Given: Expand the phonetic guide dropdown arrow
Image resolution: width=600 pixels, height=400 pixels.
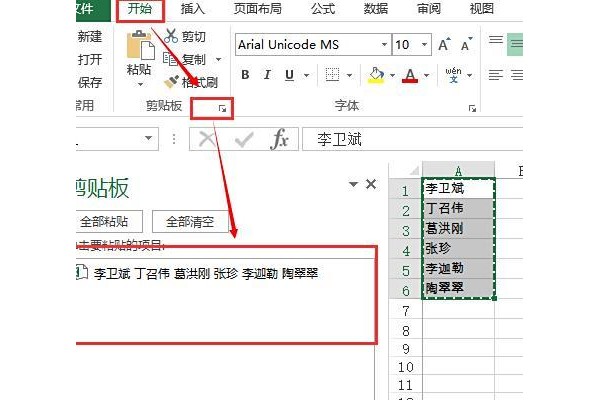Looking at the screenshot, I should (470, 75).
